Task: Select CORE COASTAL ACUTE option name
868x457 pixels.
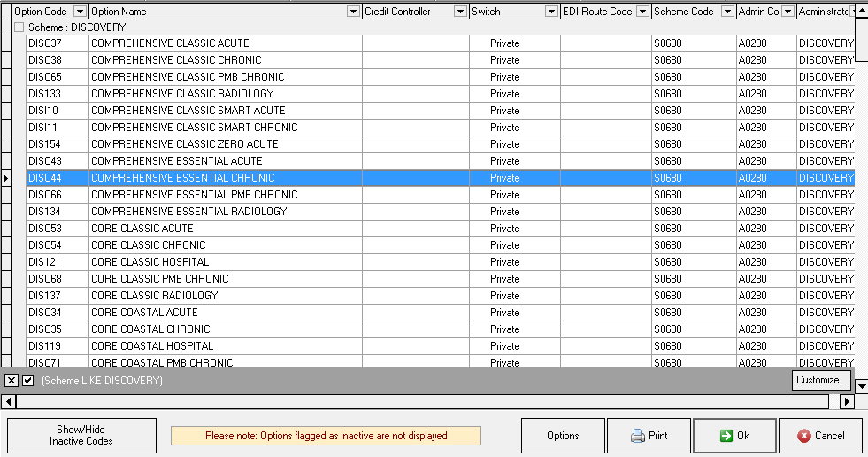Action: (226, 313)
